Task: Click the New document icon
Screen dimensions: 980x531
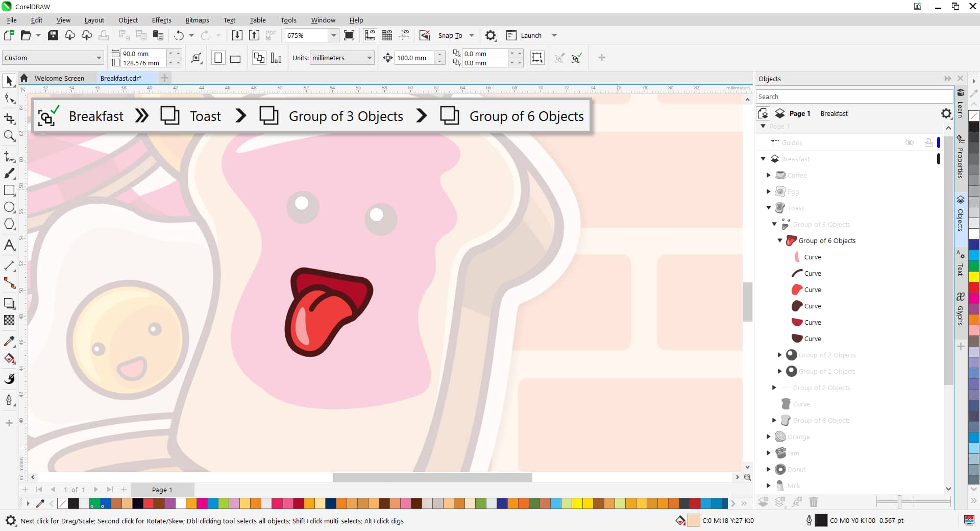Action: 9,35
